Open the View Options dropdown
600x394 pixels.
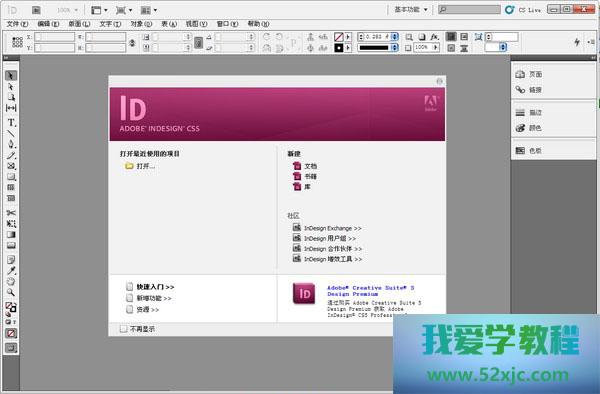[99, 10]
